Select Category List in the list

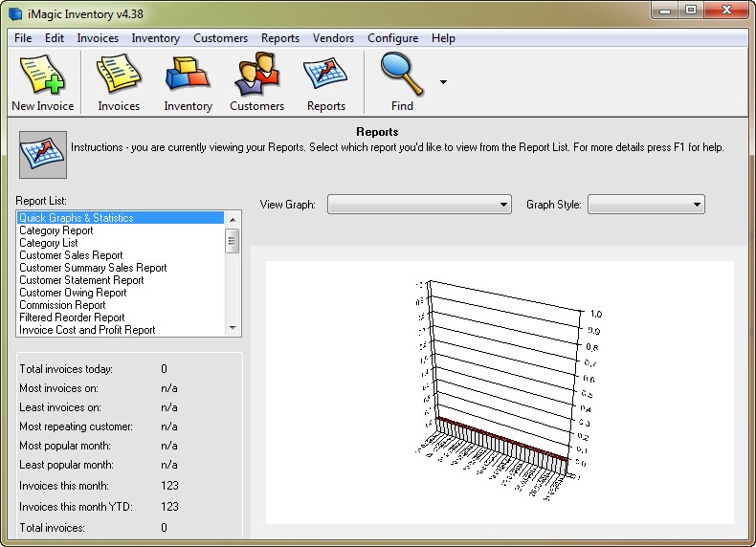click(121, 243)
